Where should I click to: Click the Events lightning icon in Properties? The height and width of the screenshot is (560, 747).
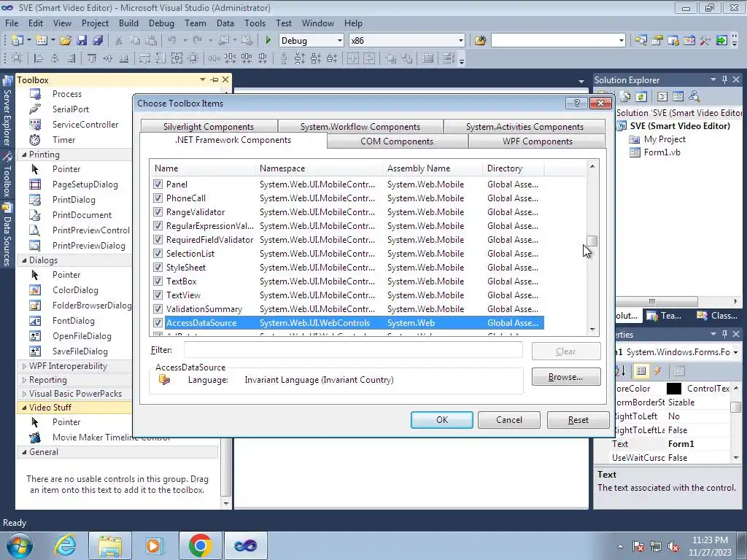pyautogui.click(x=657, y=371)
